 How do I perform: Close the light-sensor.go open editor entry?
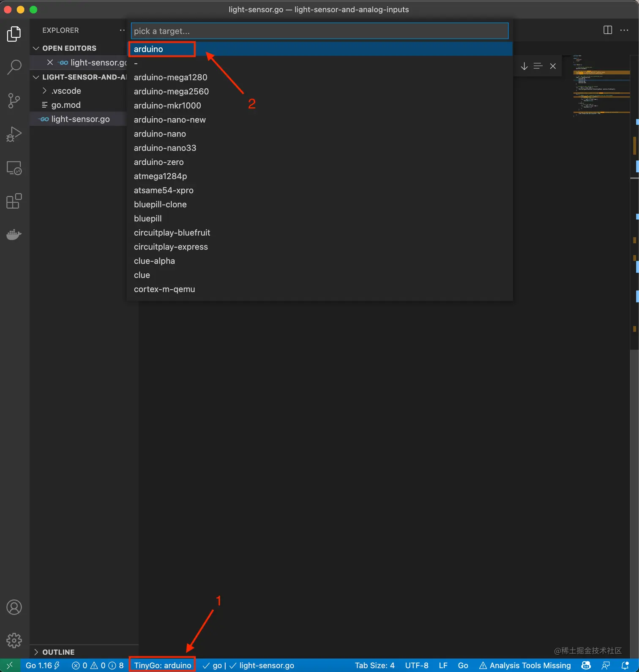pyautogui.click(x=50, y=63)
